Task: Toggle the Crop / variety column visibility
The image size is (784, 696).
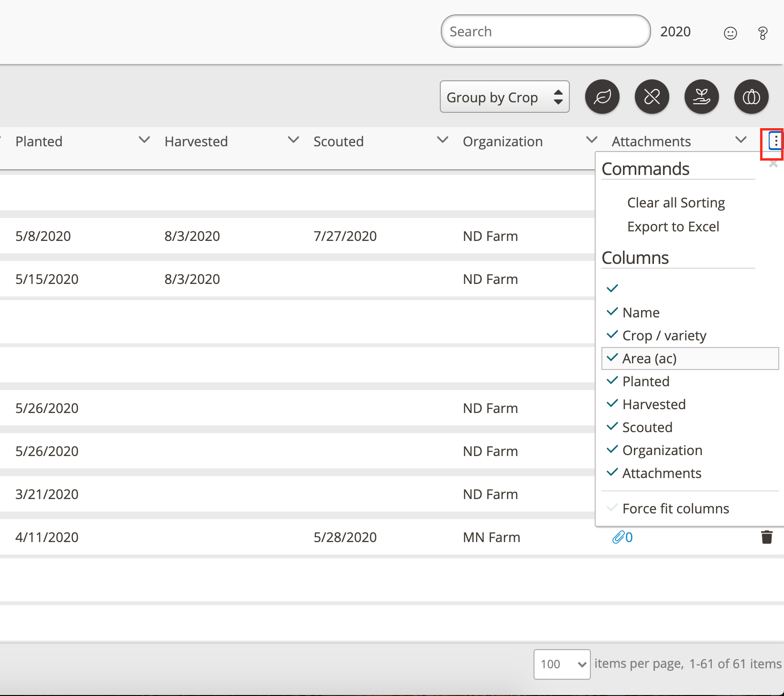Action: pos(690,335)
